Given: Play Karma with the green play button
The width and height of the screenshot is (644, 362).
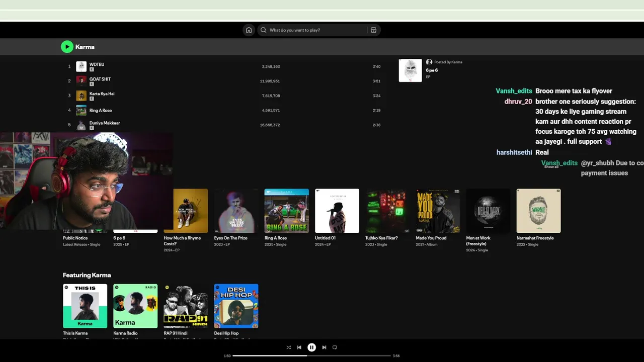Looking at the screenshot, I should [x=67, y=47].
